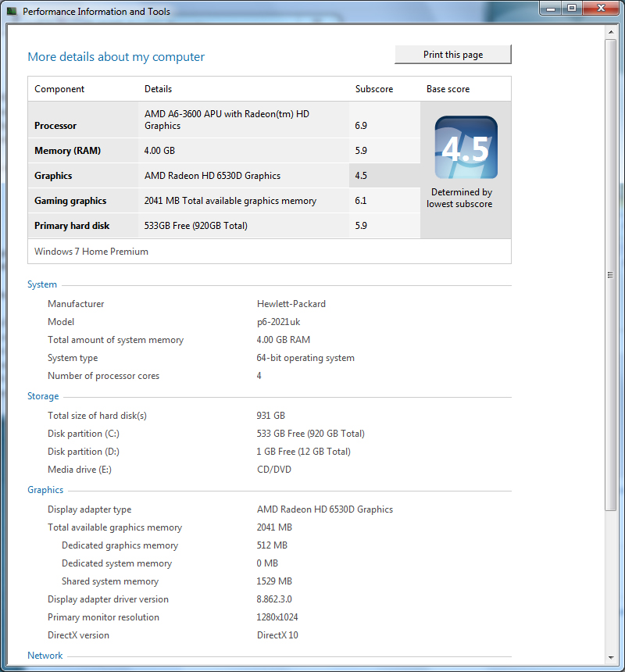Click the Network section heading
The image size is (625, 672).
click(45, 656)
